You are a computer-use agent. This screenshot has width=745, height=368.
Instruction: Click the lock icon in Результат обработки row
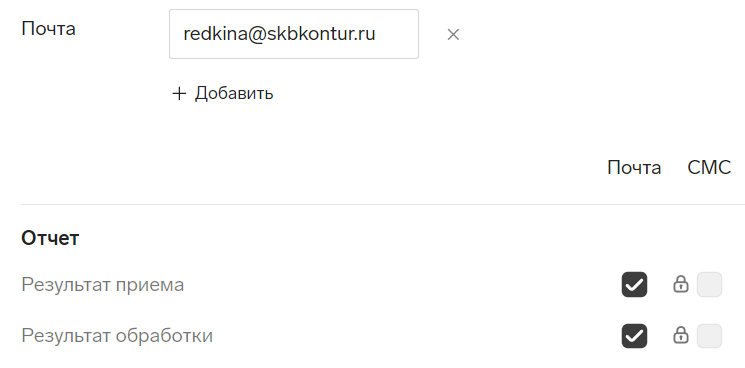click(681, 336)
